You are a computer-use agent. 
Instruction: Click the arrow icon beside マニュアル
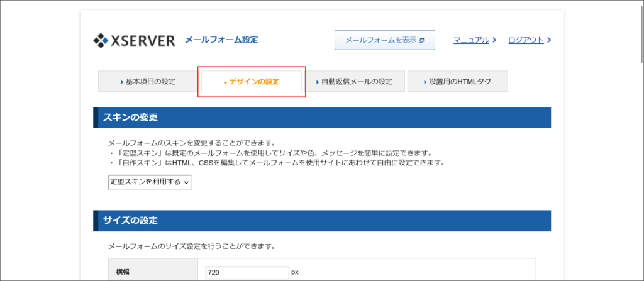(494, 40)
